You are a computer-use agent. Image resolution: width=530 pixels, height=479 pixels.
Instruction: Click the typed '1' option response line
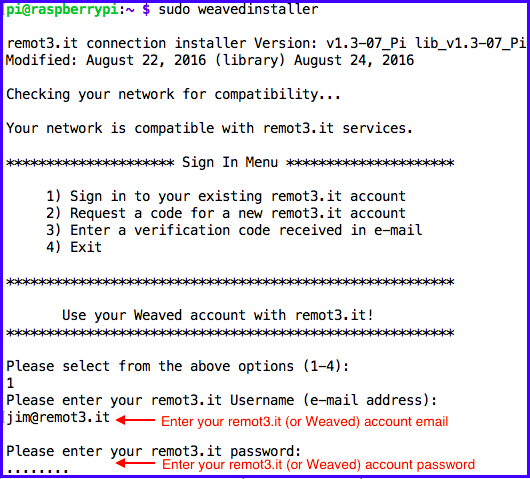[x=10, y=383]
